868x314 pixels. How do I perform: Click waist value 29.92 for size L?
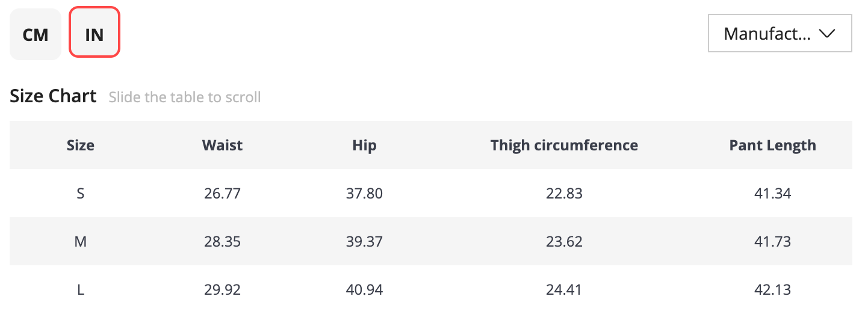pos(222,290)
